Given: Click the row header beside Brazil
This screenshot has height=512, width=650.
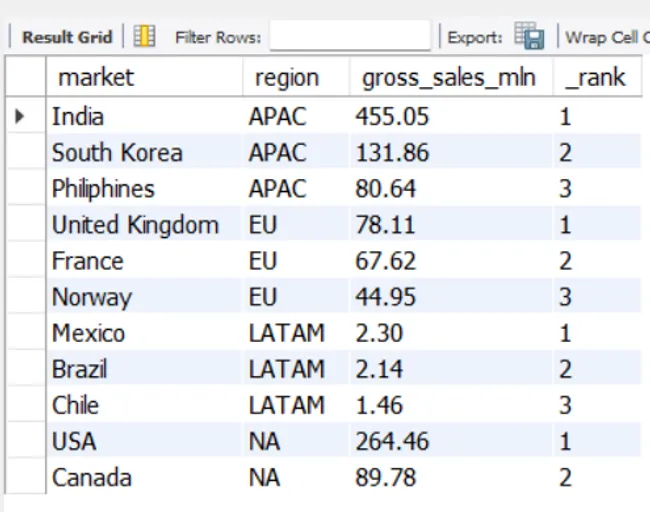Looking at the screenshot, I should pyautogui.click(x=25, y=369).
